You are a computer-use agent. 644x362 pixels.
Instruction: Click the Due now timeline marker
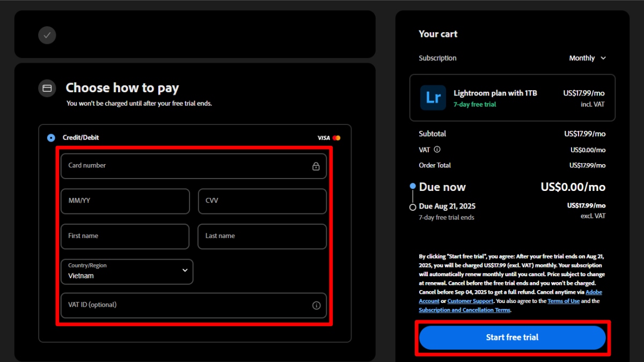pos(413,186)
